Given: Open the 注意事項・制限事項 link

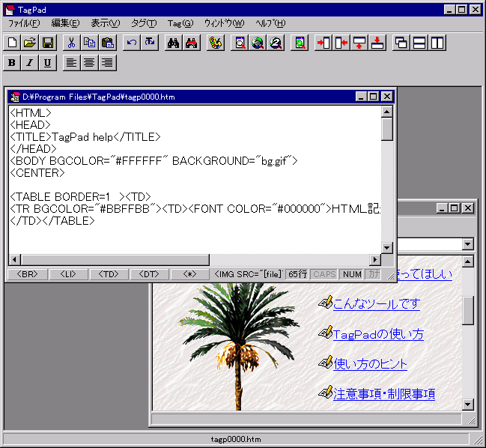Looking at the screenshot, I should pyautogui.click(x=384, y=394).
